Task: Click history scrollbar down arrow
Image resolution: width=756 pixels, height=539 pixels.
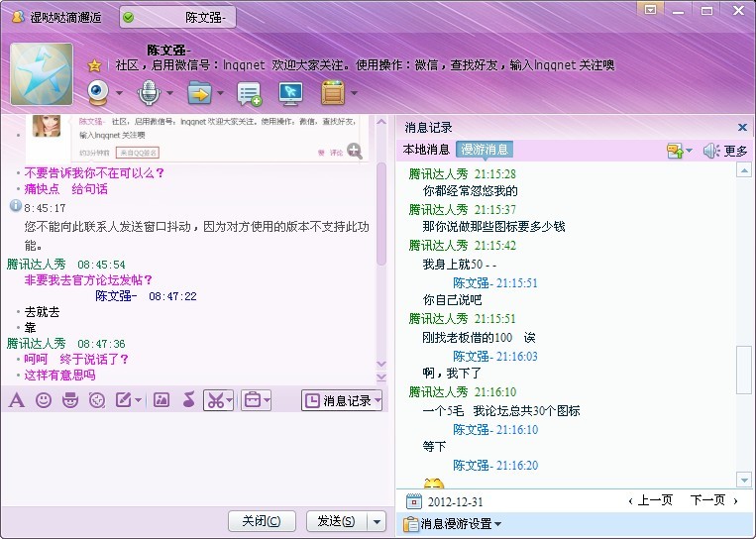Action: [x=744, y=481]
